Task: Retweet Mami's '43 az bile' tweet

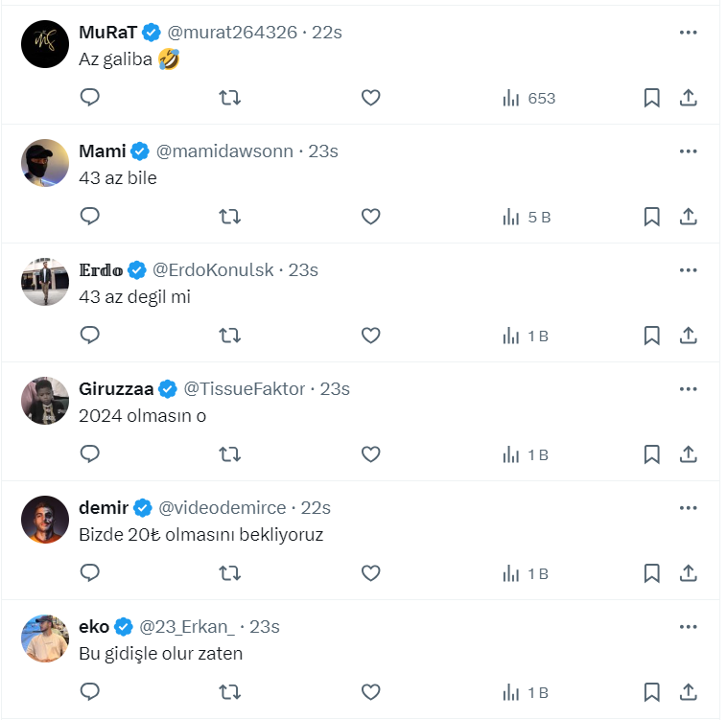Action: 230,217
